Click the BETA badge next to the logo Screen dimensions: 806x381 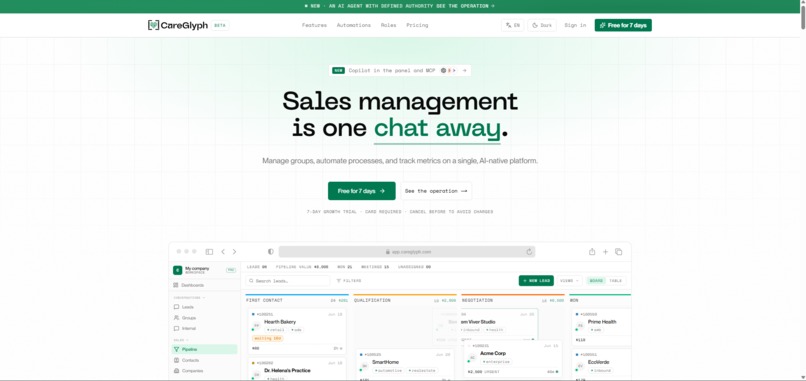220,25
